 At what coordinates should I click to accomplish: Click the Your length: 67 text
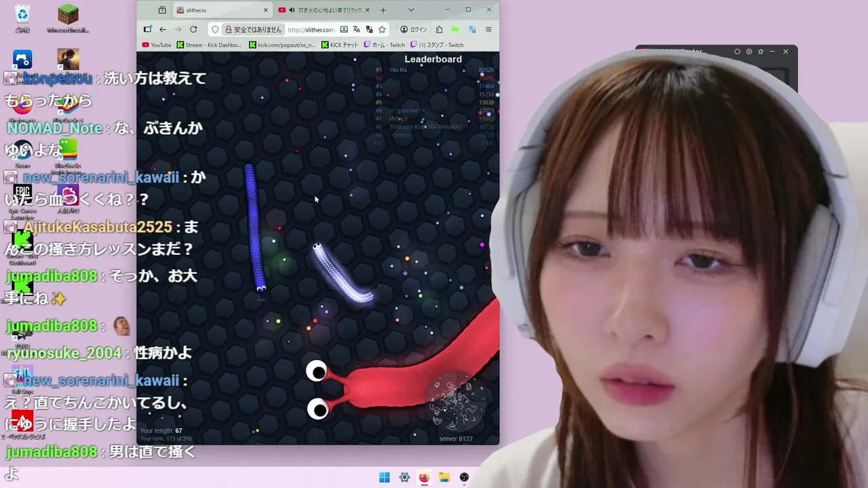pos(161,430)
